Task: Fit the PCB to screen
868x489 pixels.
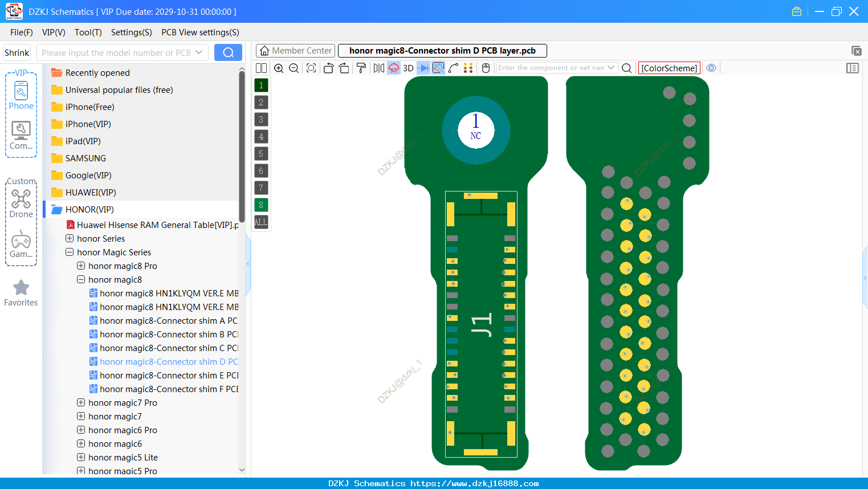Action: (x=311, y=68)
